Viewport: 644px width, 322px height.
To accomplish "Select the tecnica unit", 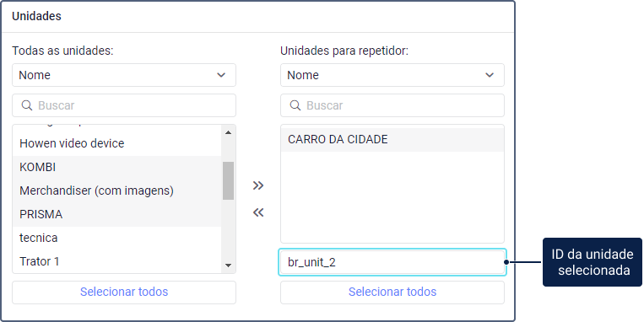I will coord(117,238).
